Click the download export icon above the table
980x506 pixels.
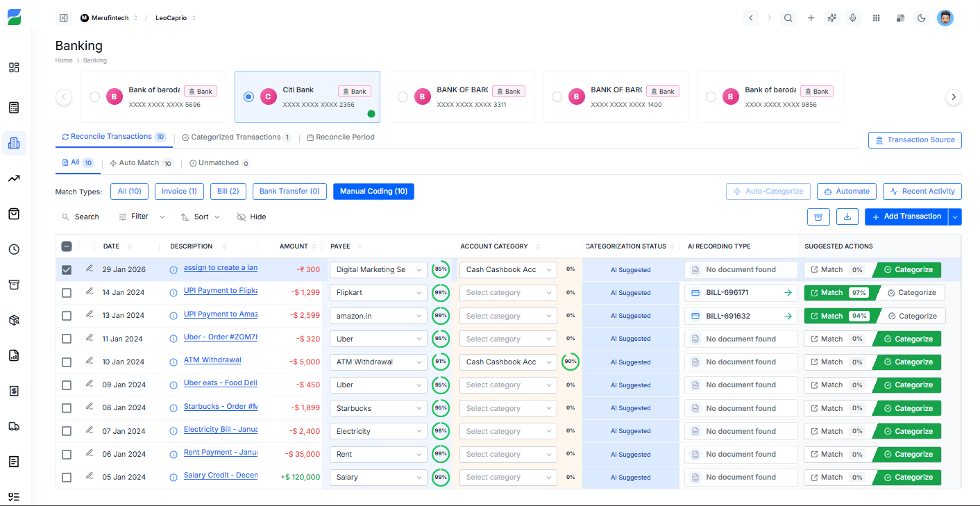[x=847, y=217]
